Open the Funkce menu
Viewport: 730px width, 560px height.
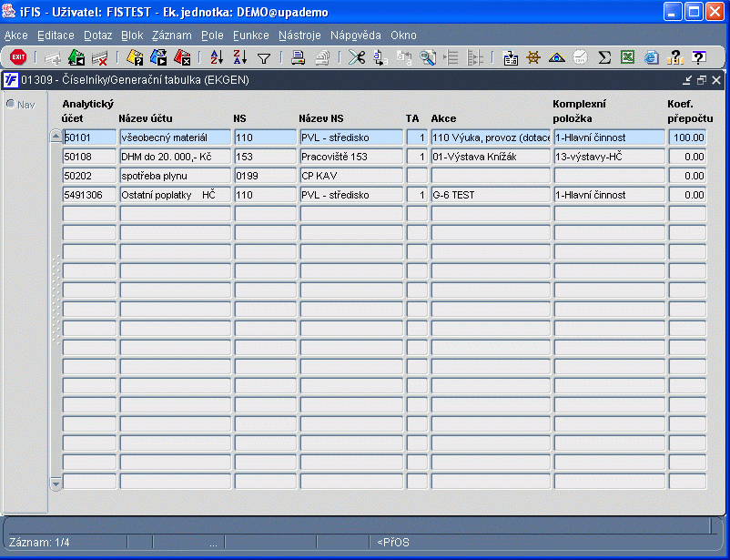point(251,36)
